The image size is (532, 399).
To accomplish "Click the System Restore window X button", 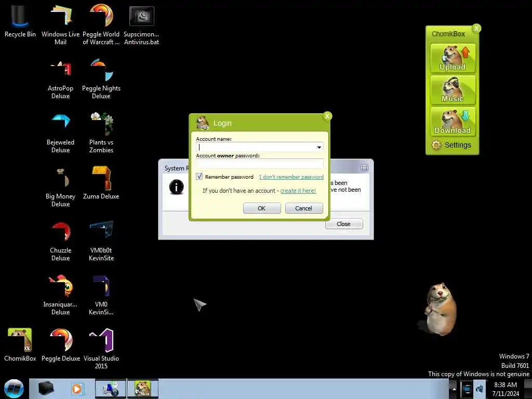I will (364, 168).
